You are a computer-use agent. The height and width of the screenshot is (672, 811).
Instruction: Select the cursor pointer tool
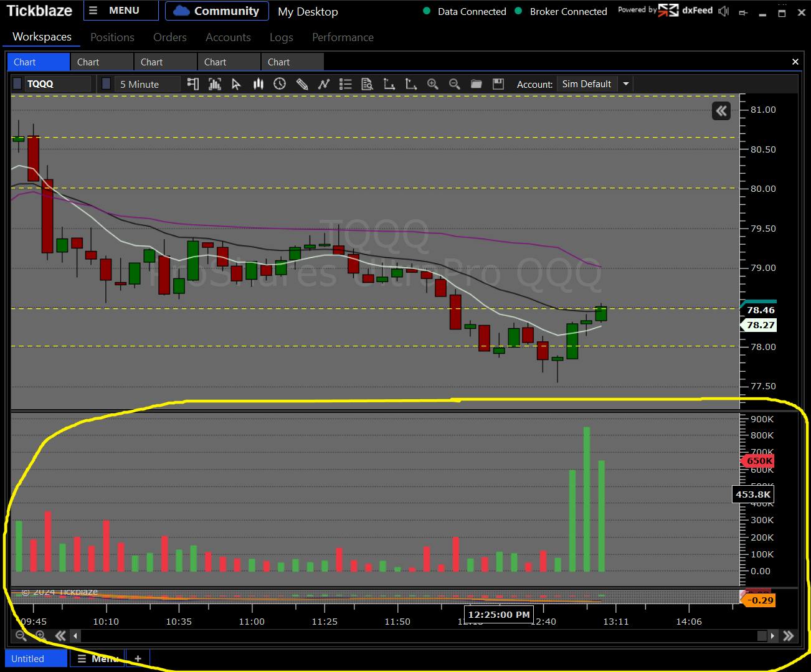[236, 84]
